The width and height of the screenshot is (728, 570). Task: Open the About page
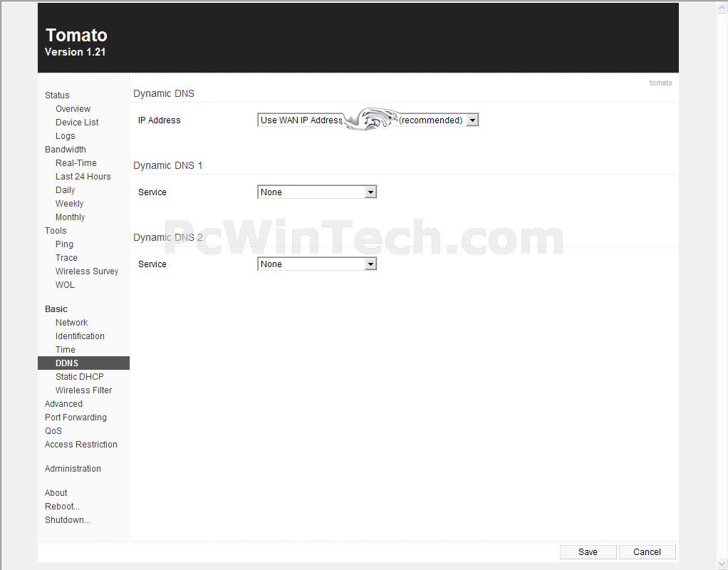[x=56, y=493]
